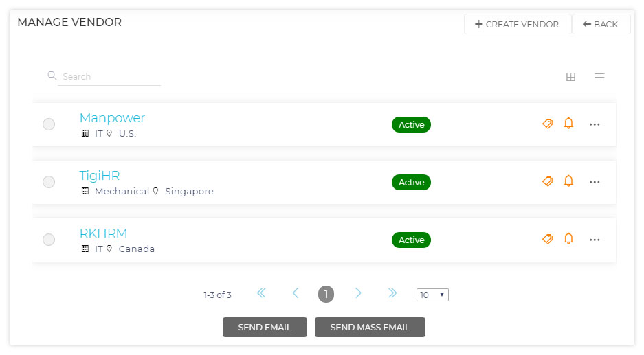Open three-dot menu for RKHRM
The image size is (644, 355).
[x=595, y=240]
